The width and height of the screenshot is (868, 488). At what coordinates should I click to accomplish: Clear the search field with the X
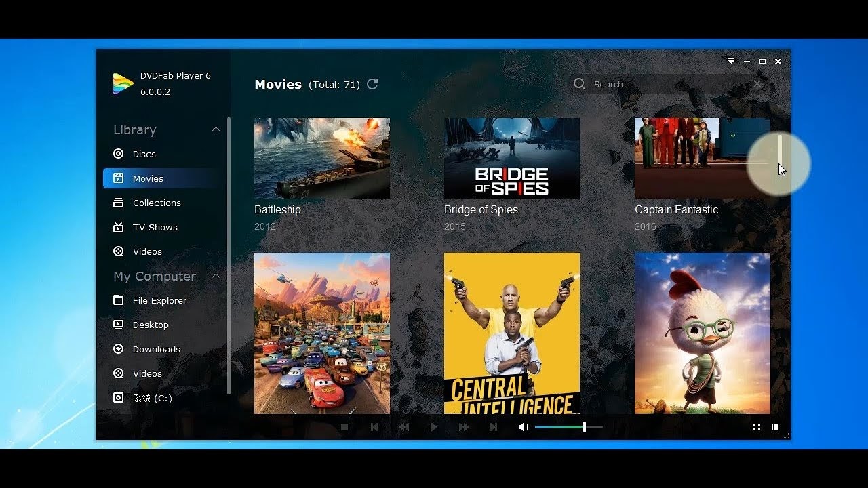pos(757,84)
